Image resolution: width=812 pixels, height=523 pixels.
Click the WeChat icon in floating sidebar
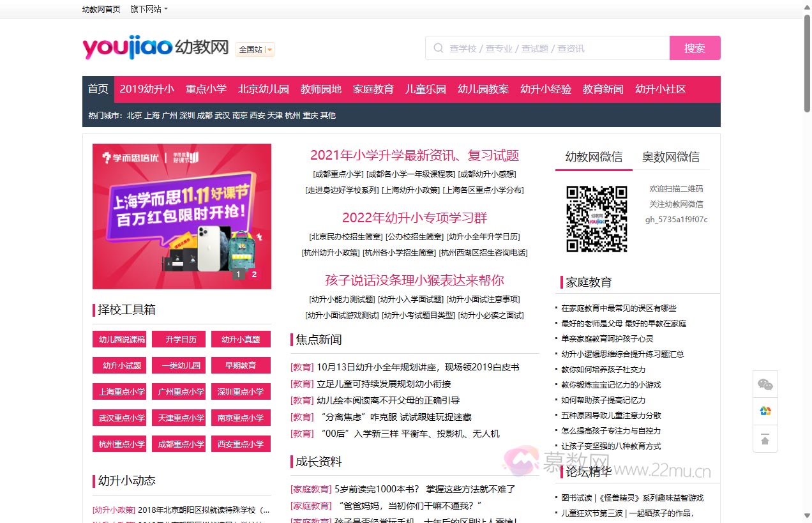[x=765, y=384]
